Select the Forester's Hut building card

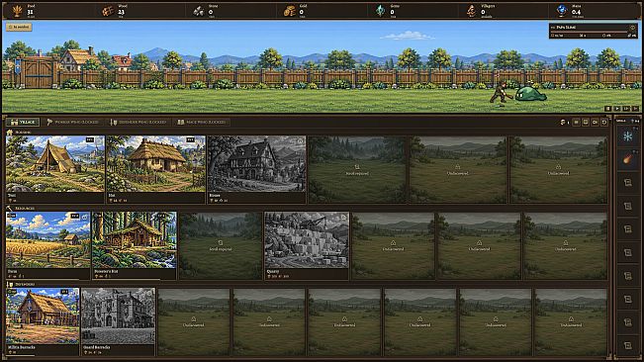[x=135, y=245]
